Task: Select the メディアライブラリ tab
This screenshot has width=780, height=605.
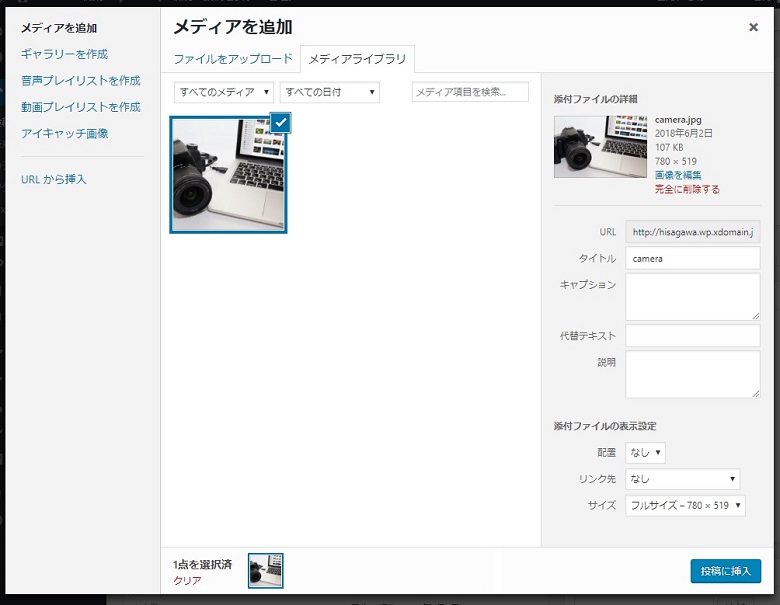Action: (357, 59)
